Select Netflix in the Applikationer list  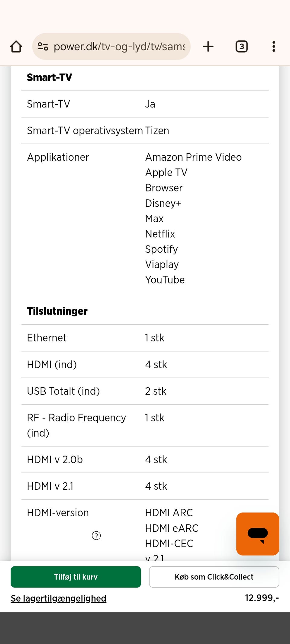pos(160,234)
